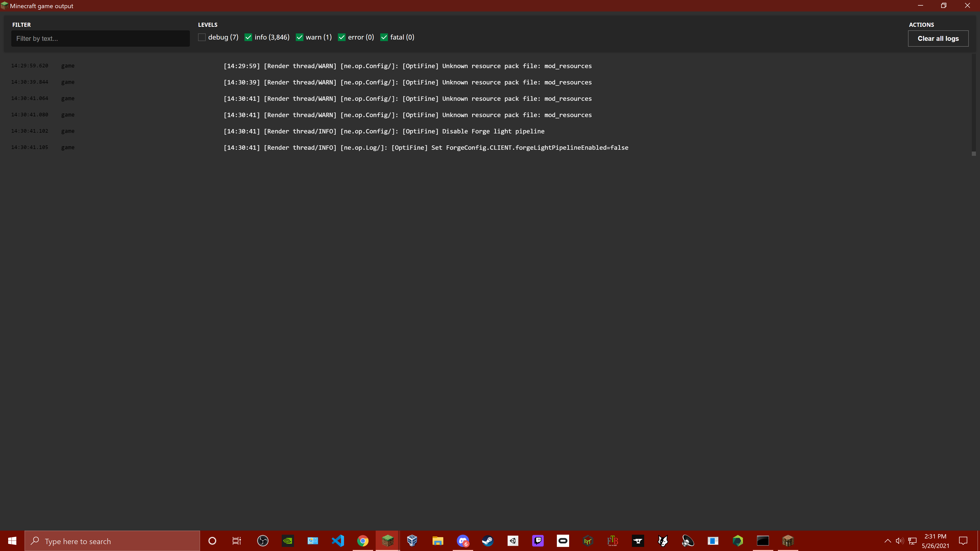Open OBS Studio from the taskbar
980x551 pixels.
coord(263,541)
